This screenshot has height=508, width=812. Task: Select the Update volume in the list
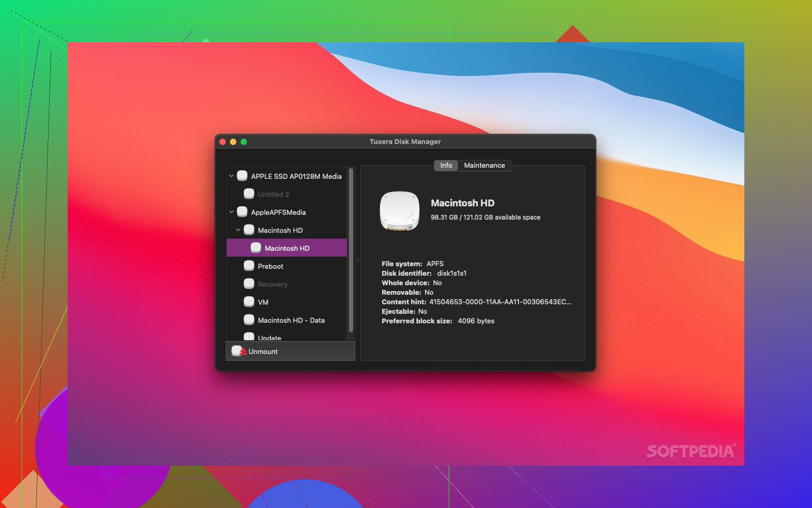coord(269,337)
